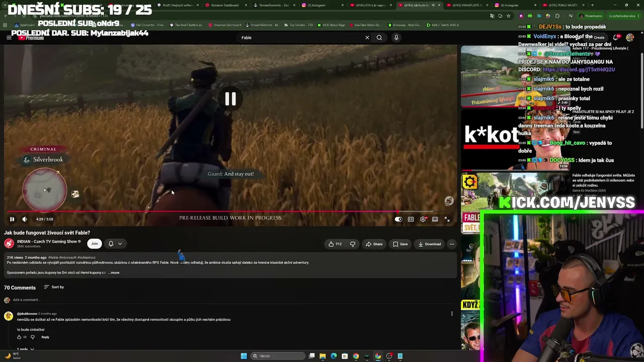Share the video
Image resolution: width=644 pixels, height=362 pixels.
click(374, 244)
